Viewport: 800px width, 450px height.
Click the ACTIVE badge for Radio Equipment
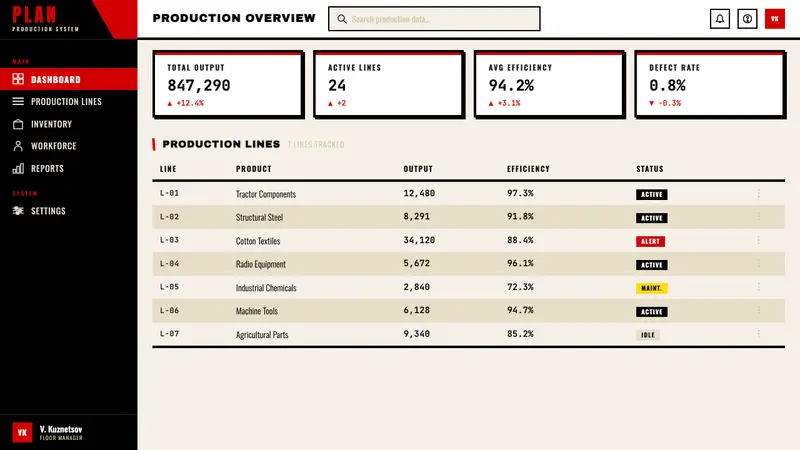click(652, 265)
